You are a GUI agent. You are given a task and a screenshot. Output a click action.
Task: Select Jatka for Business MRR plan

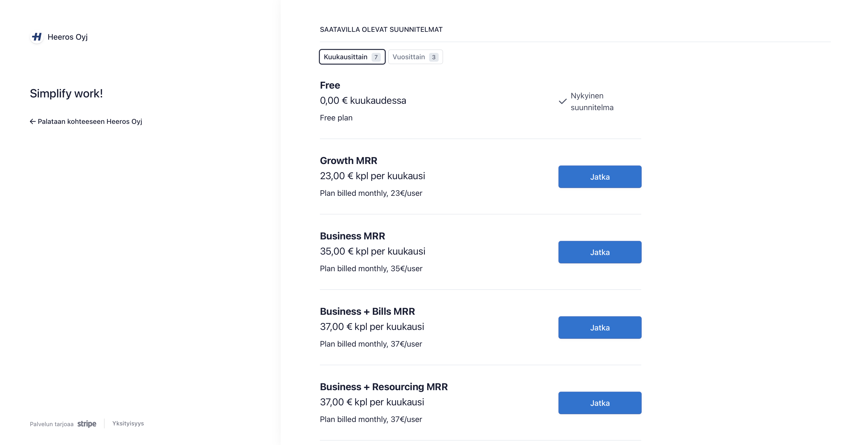(x=600, y=252)
